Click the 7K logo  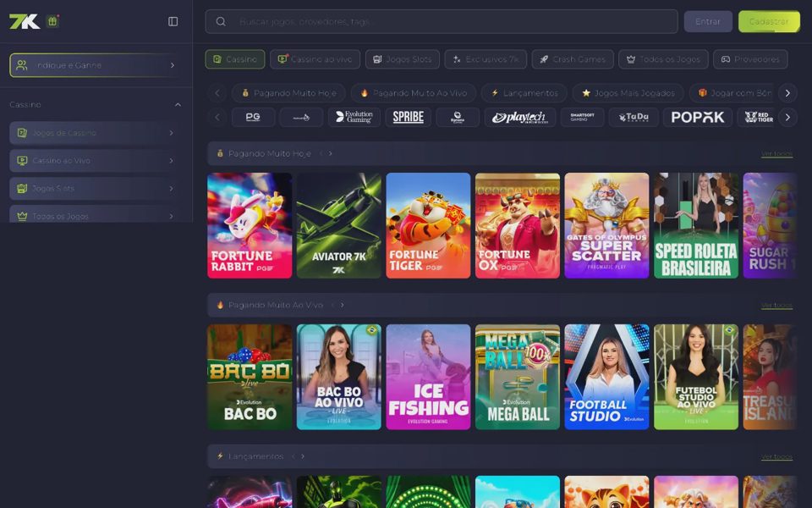[x=25, y=21]
